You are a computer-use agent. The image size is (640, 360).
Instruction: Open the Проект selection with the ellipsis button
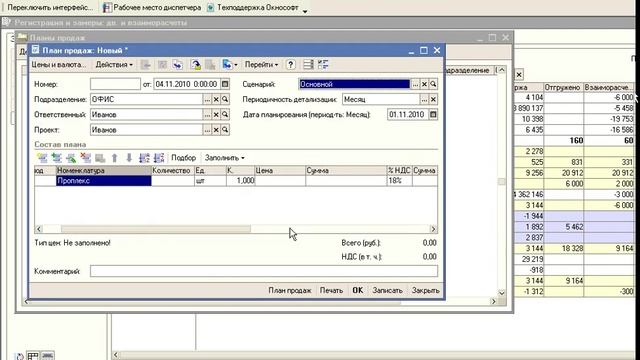[x=207, y=130]
